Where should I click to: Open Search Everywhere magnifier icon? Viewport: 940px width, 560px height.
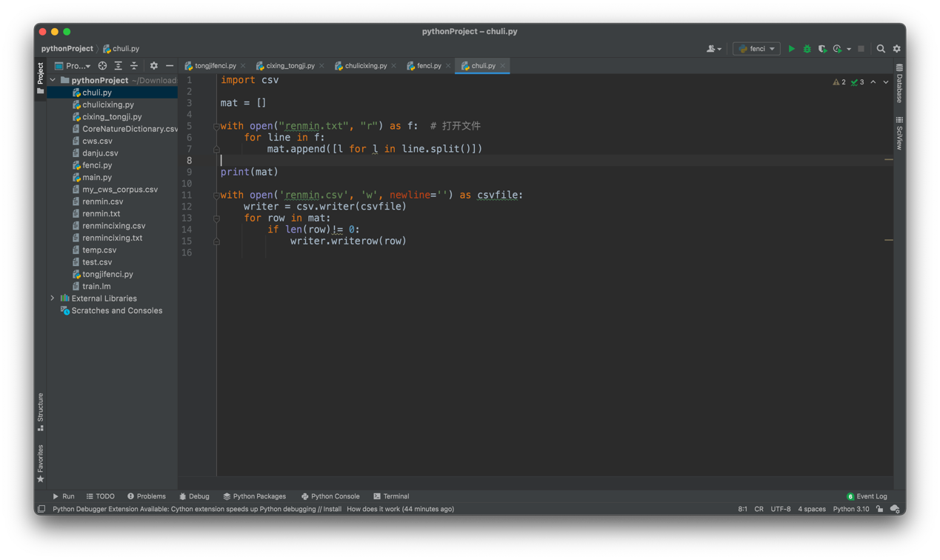(x=881, y=49)
